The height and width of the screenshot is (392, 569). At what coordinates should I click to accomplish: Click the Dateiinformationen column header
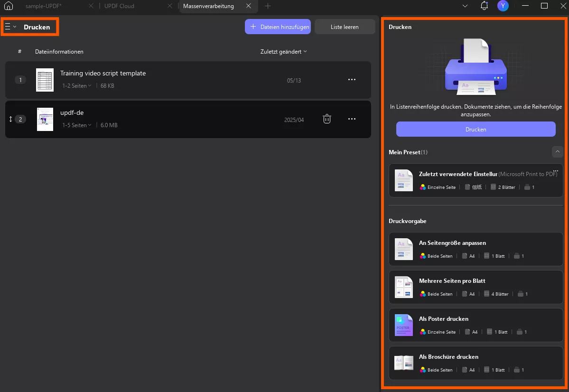pyautogui.click(x=59, y=52)
